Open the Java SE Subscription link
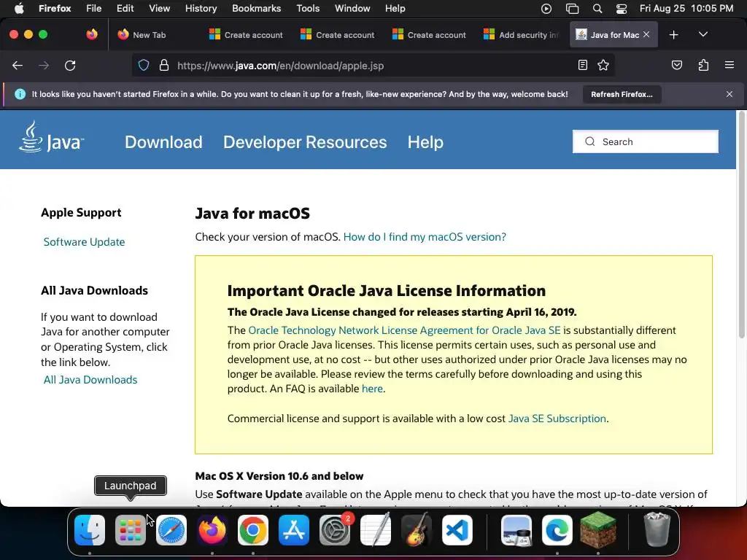This screenshot has height=560, width=747. [x=557, y=418]
